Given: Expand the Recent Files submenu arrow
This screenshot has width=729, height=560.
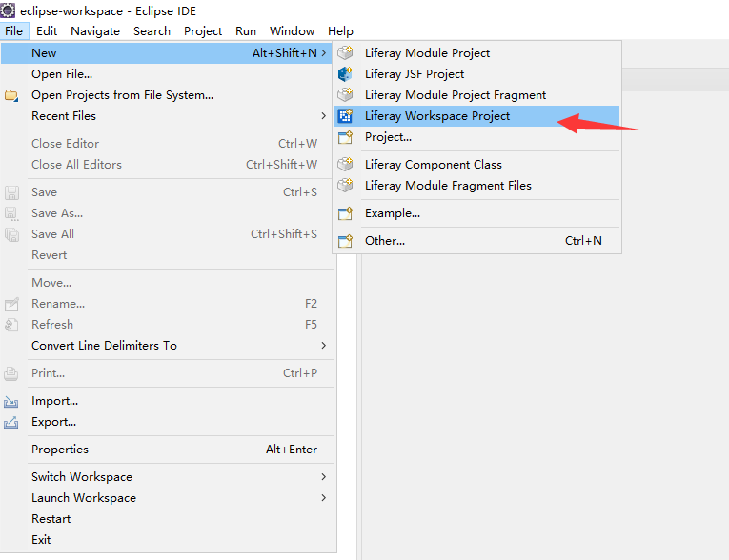Looking at the screenshot, I should click(324, 116).
